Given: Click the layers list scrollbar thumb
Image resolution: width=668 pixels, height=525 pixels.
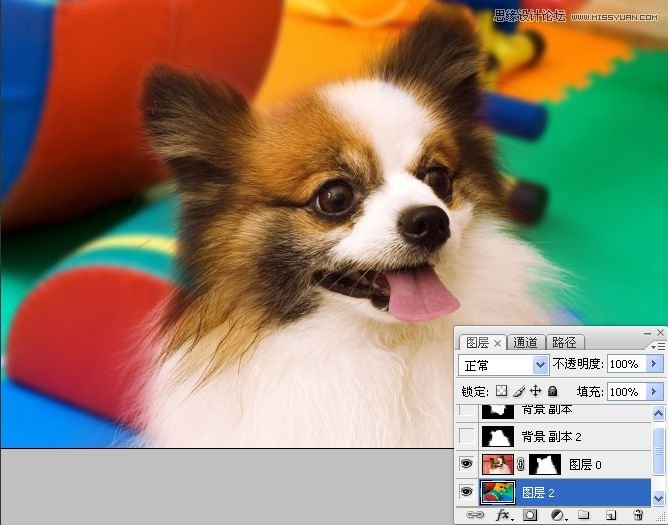Looking at the screenshot, I should pos(658,450).
